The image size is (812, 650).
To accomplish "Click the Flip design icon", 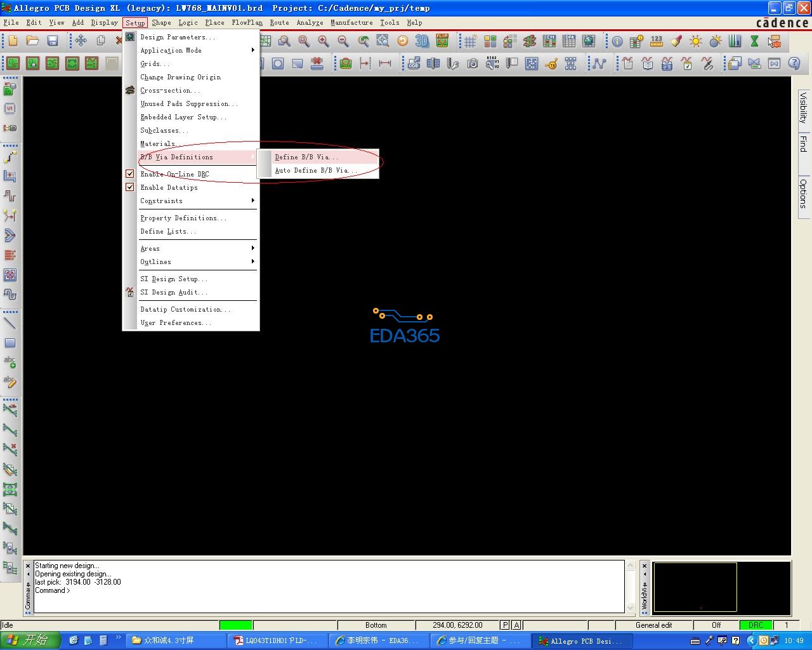I will (442, 41).
